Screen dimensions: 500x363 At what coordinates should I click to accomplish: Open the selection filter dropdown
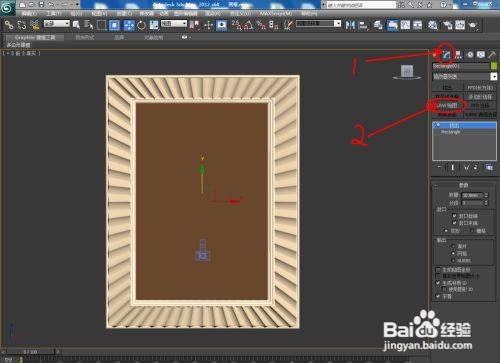(57, 24)
